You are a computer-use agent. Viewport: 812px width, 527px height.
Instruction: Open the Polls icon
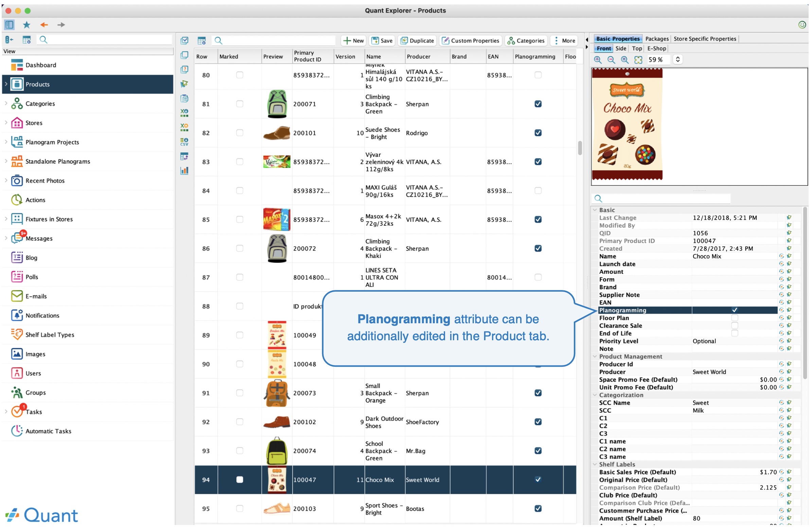[x=17, y=277]
